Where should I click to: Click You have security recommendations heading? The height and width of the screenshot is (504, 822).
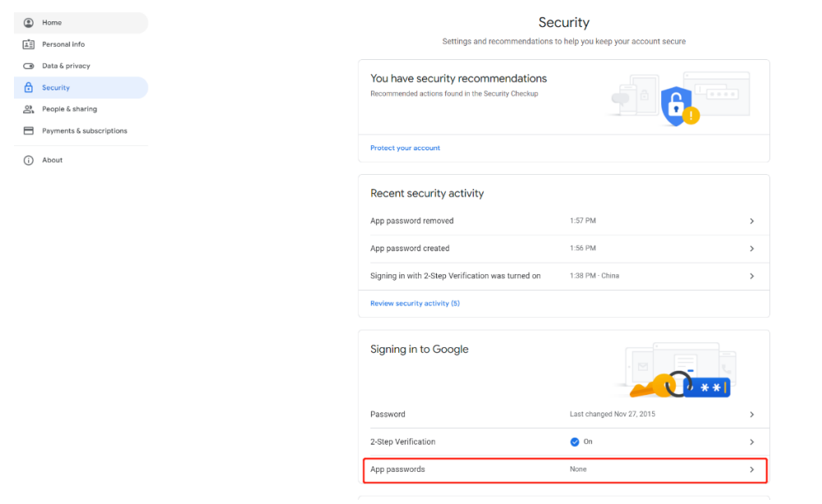[458, 79]
